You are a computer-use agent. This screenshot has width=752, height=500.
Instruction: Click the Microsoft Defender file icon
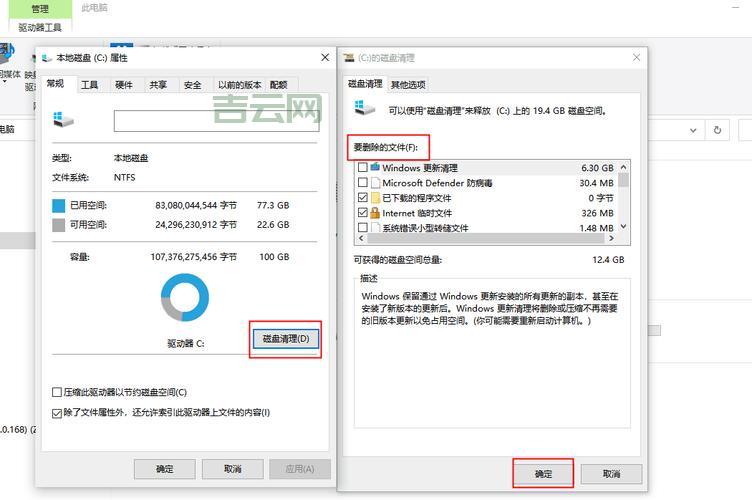pyautogui.click(x=375, y=183)
